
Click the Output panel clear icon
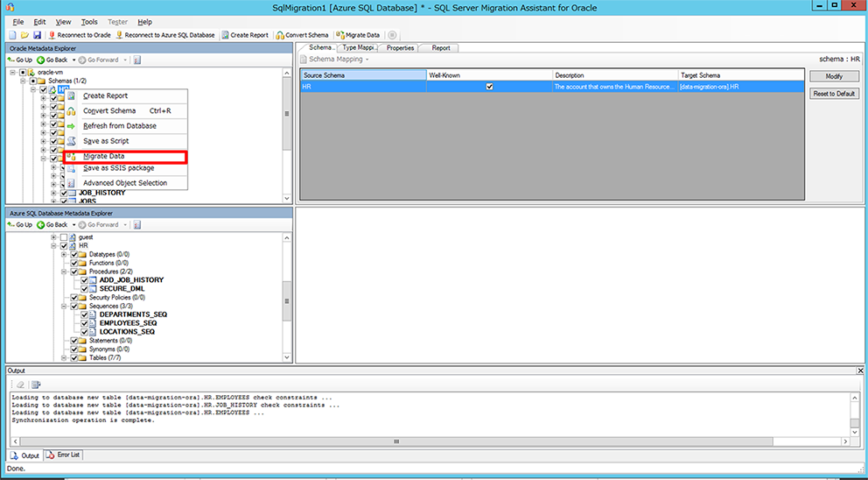click(20, 385)
